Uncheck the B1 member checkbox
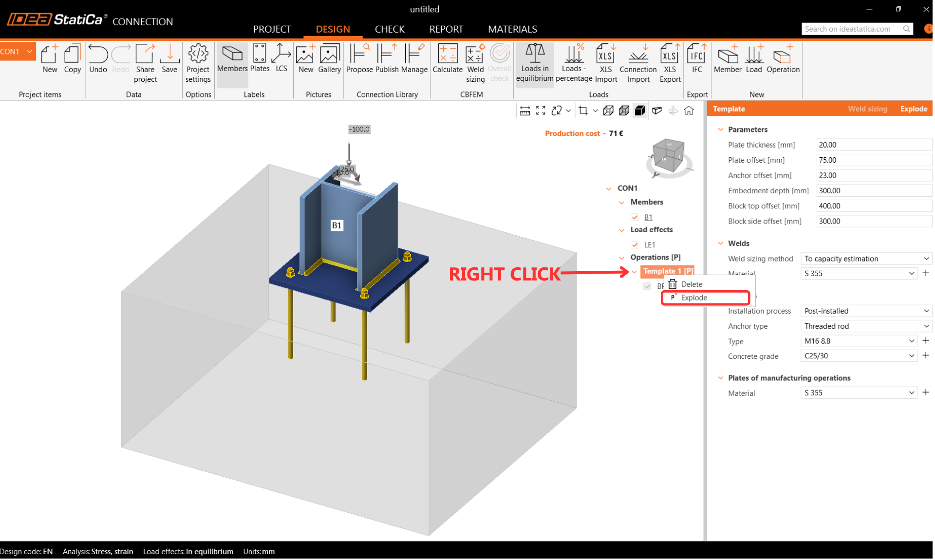This screenshot has height=560, width=935. [634, 217]
